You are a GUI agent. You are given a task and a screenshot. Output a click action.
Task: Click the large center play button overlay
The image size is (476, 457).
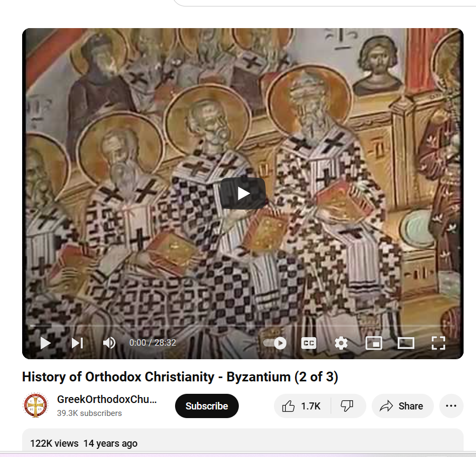point(243,193)
